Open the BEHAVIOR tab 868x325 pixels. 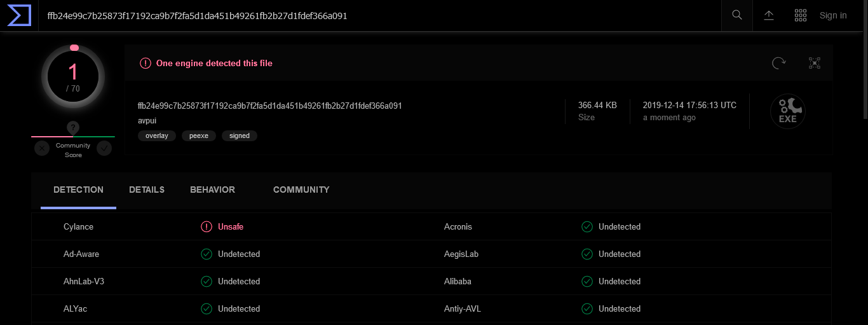coord(212,190)
